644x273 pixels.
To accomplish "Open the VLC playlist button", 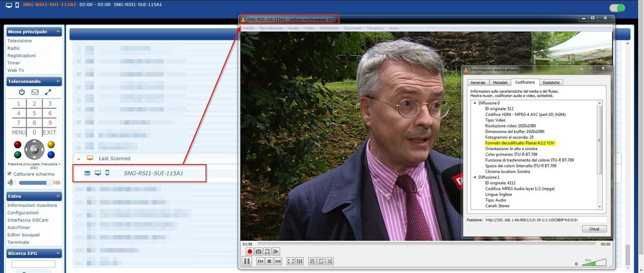I will 312,261.
